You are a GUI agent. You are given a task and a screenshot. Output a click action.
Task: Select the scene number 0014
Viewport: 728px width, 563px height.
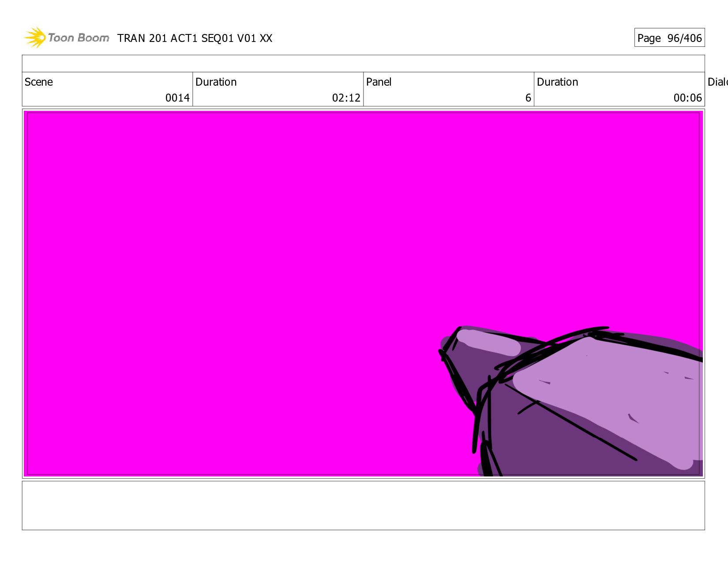(177, 98)
